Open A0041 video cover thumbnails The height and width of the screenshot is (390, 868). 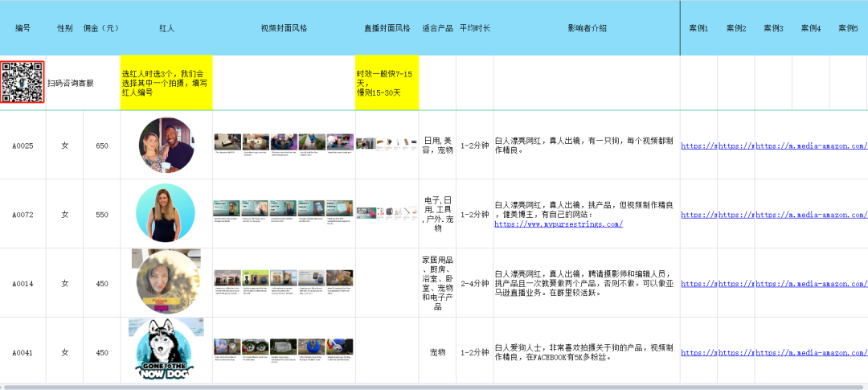pyautogui.click(x=284, y=349)
